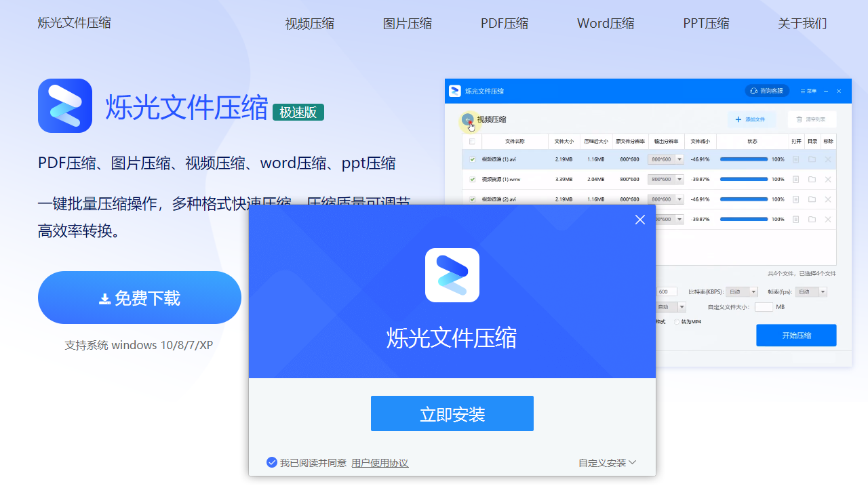The width and height of the screenshot is (868, 488).
Task: Click the back arrow next to 视频压缩
Action: 467,120
